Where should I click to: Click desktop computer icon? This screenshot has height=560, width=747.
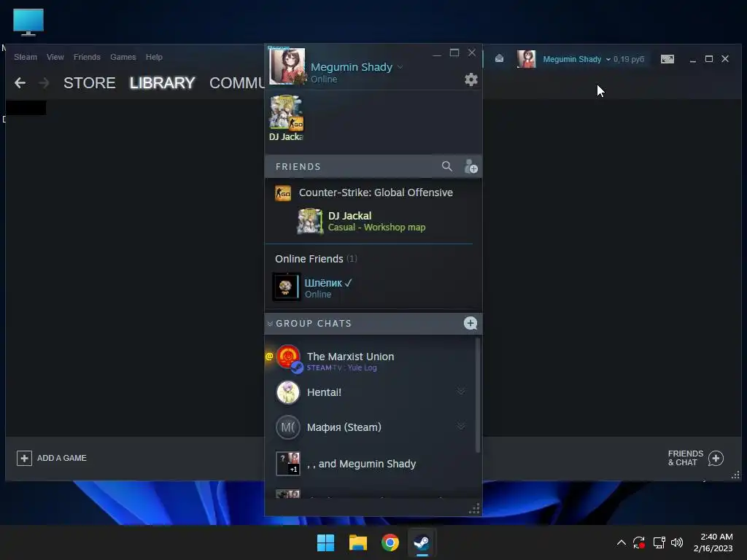(28, 22)
